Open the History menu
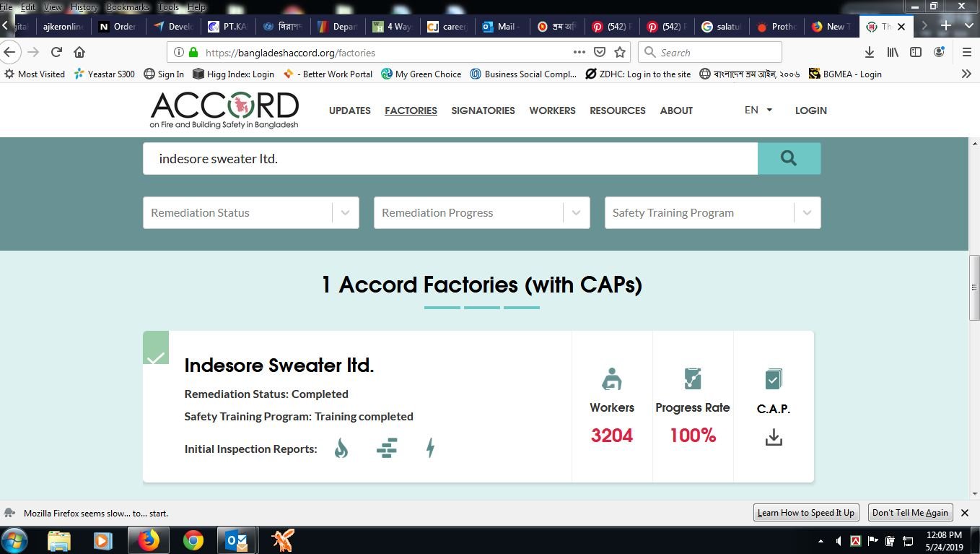 [84, 7]
